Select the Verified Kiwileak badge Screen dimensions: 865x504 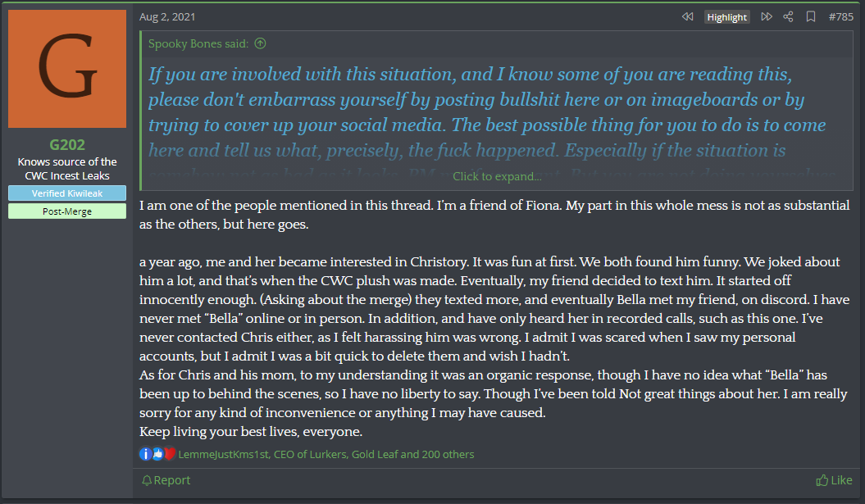coord(67,193)
